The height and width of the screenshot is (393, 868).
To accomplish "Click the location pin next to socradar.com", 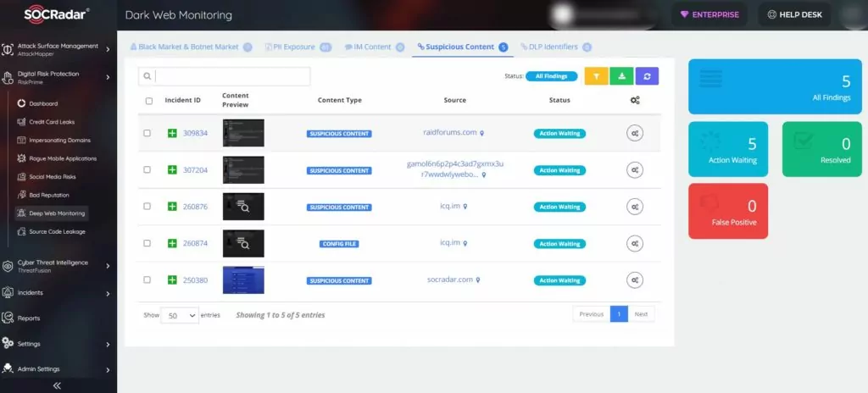I will 478,280.
